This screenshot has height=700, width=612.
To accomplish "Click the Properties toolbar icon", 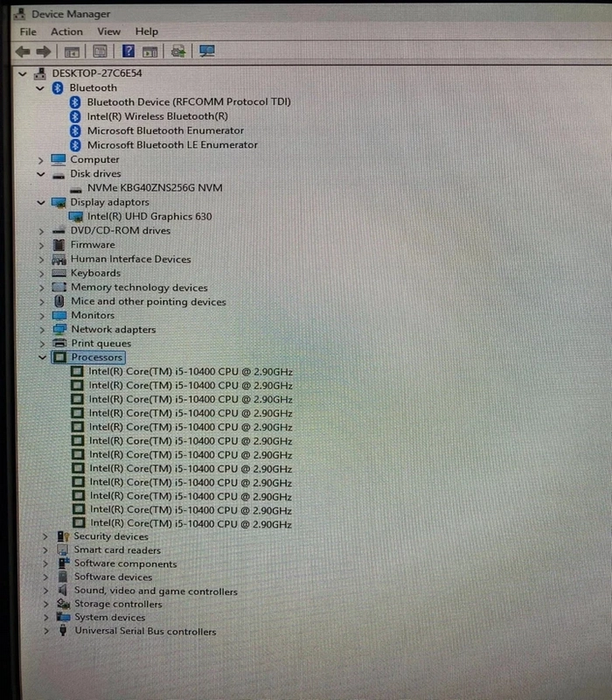I will coord(100,52).
